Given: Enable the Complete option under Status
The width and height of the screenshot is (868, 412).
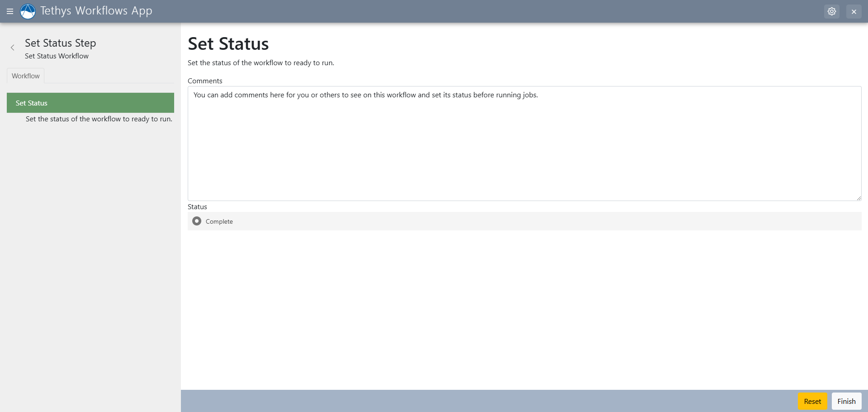Looking at the screenshot, I should [196, 221].
